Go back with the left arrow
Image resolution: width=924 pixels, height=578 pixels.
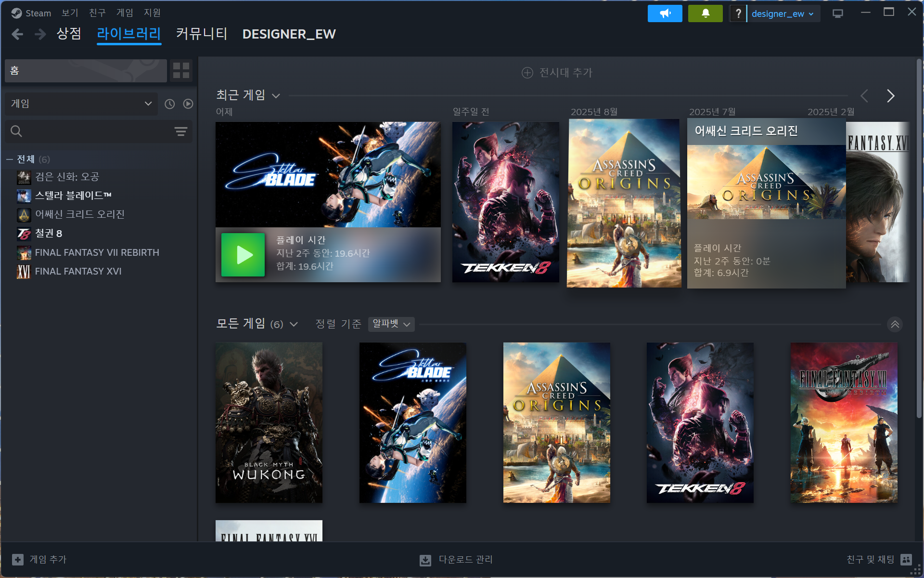click(17, 34)
